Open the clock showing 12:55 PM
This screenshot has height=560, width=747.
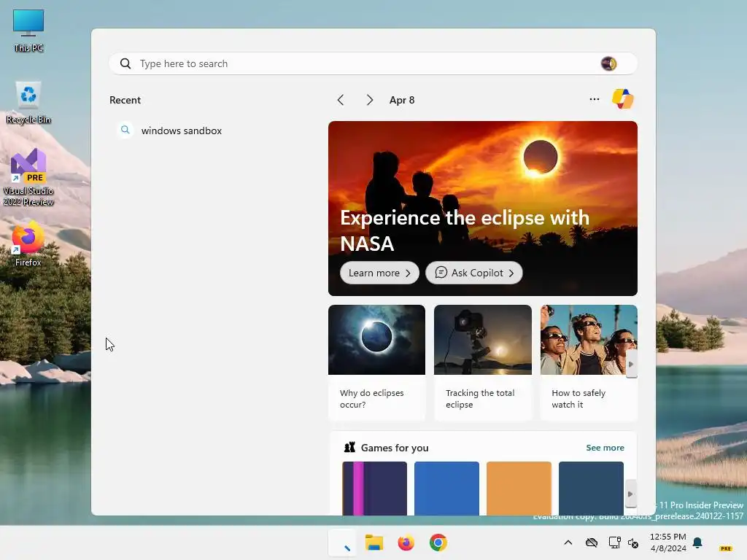click(x=668, y=542)
